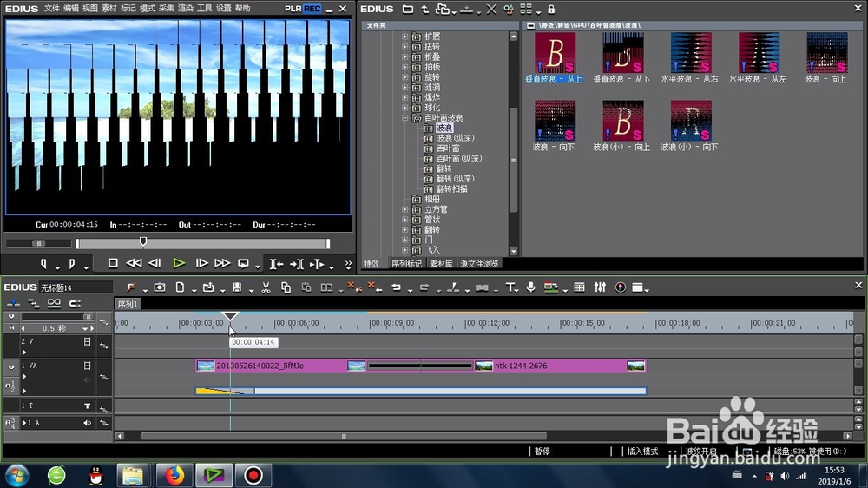The height and width of the screenshot is (488, 868).
Task: Switch to the 序列标记 tab
Action: click(406, 264)
